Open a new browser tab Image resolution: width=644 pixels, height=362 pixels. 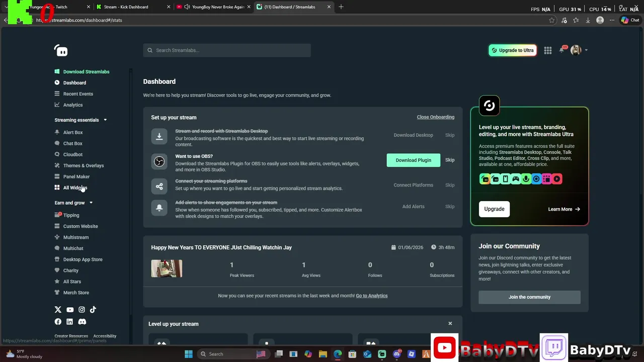click(x=341, y=7)
